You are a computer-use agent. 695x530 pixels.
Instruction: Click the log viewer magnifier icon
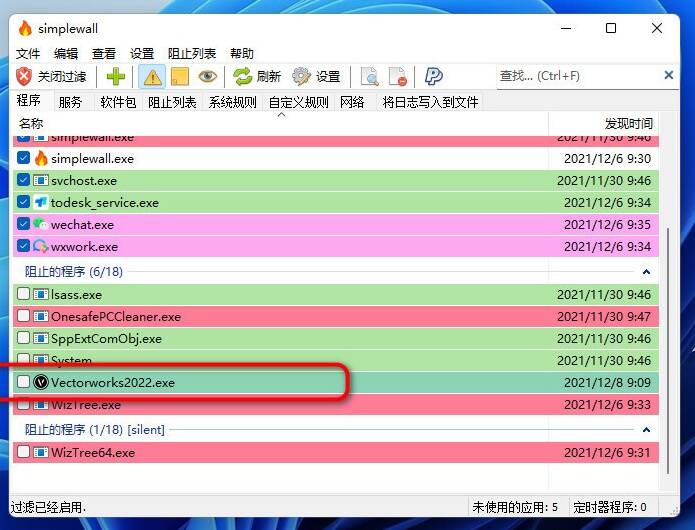pyautogui.click(x=370, y=76)
